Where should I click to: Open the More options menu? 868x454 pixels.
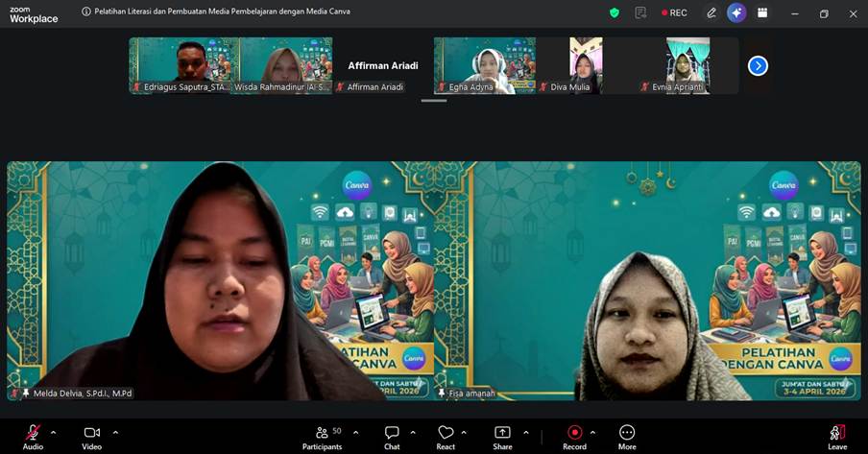(x=627, y=433)
